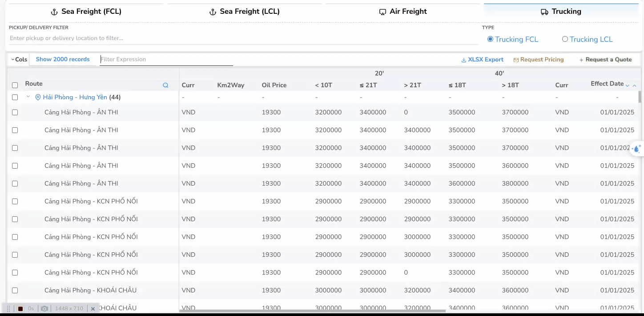The image size is (644, 316).
Task: Click the Request Pricing envelope icon
Action: [516, 60]
